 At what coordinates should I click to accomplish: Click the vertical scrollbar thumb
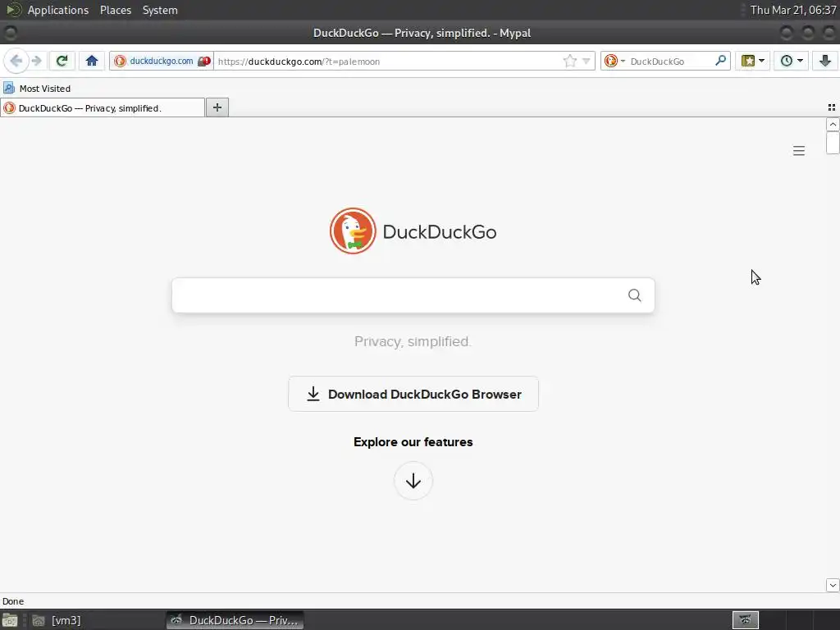coord(833,143)
